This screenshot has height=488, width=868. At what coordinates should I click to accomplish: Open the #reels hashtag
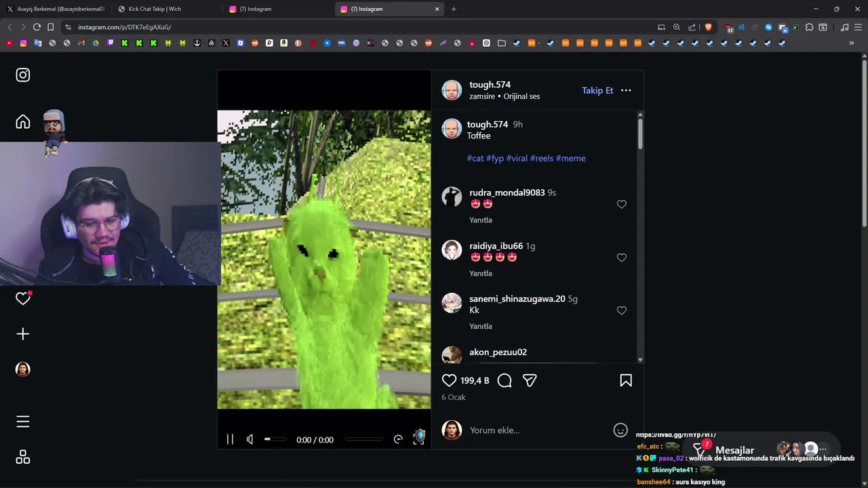coord(542,158)
